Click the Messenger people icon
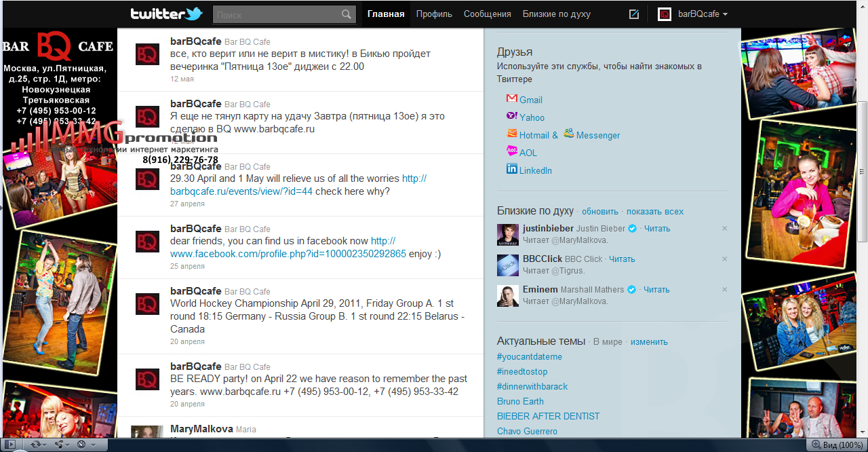Screen dimensions: 868x452 [x=568, y=134]
